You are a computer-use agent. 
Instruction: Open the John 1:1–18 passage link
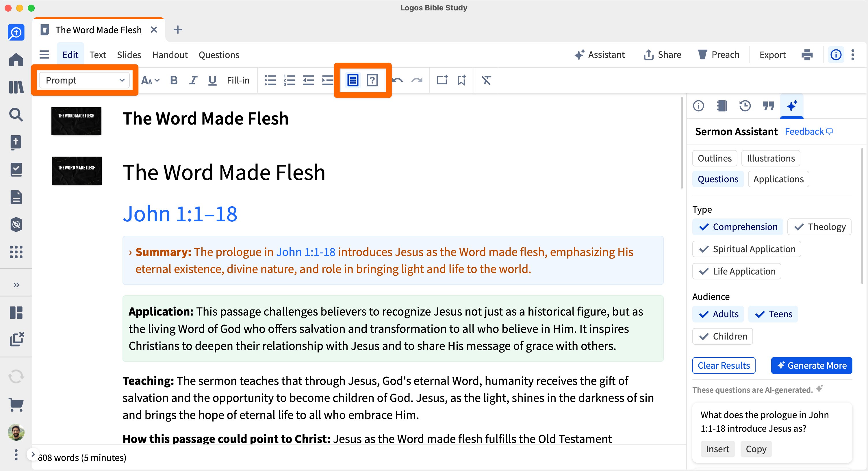click(x=180, y=214)
